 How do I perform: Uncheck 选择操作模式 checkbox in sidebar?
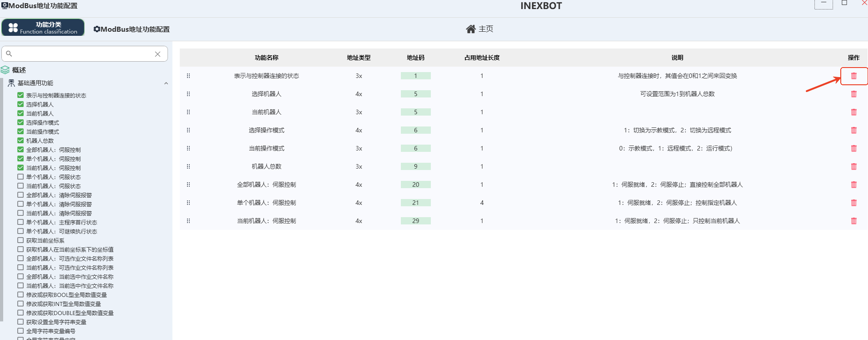coord(20,122)
